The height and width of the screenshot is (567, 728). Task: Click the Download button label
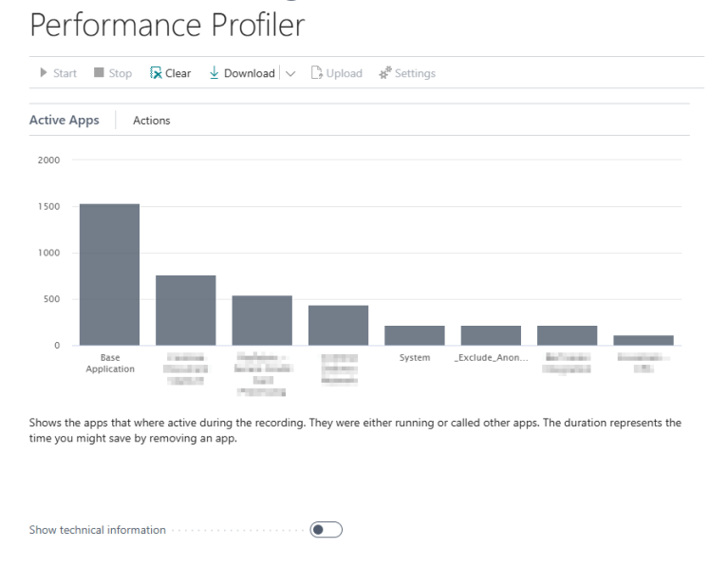(x=250, y=73)
